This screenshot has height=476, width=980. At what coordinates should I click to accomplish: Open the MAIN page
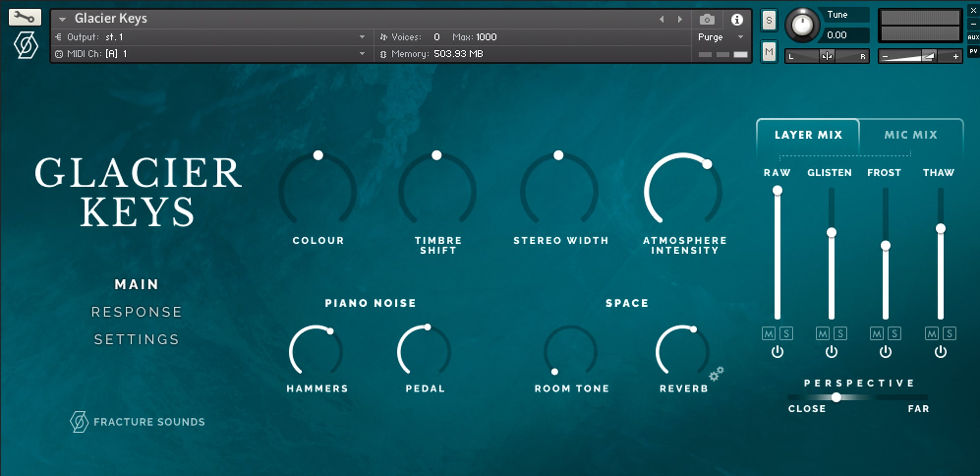[x=137, y=284]
